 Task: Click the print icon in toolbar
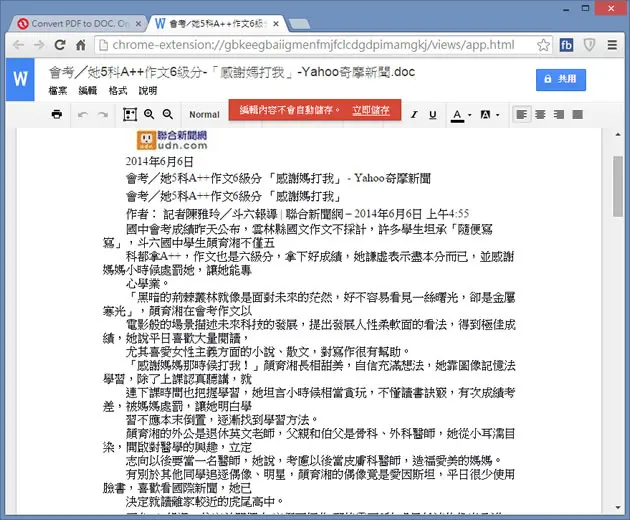point(57,115)
